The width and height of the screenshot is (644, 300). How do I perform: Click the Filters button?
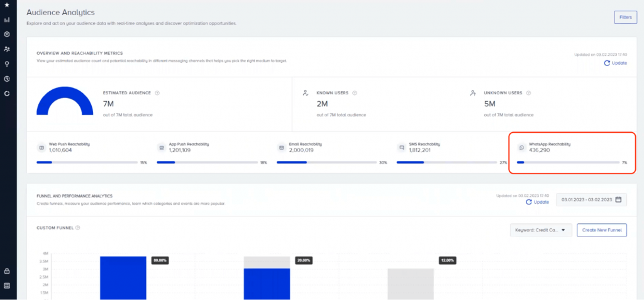pyautogui.click(x=625, y=17)
